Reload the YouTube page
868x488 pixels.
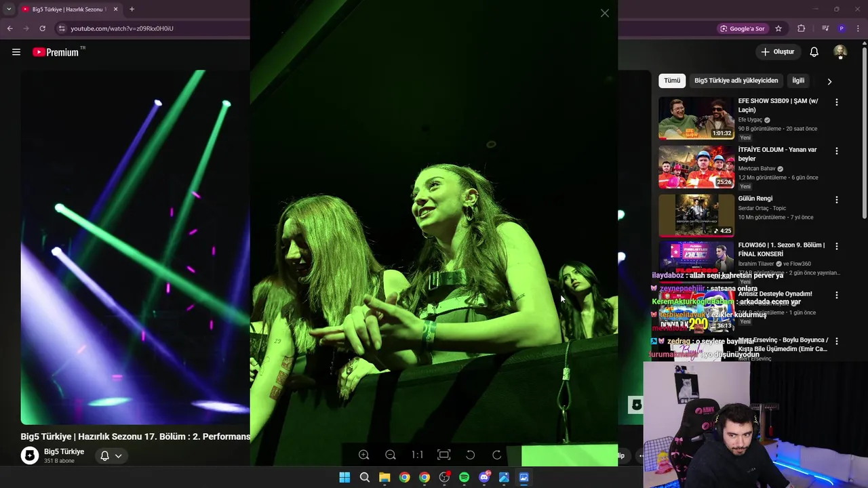coord(42,28)
